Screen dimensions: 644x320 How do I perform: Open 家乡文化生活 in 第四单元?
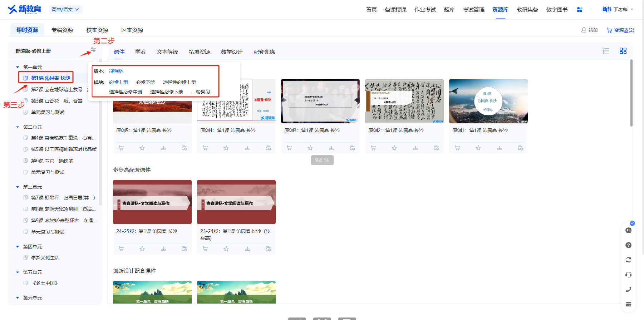click(x=45, y=258)
